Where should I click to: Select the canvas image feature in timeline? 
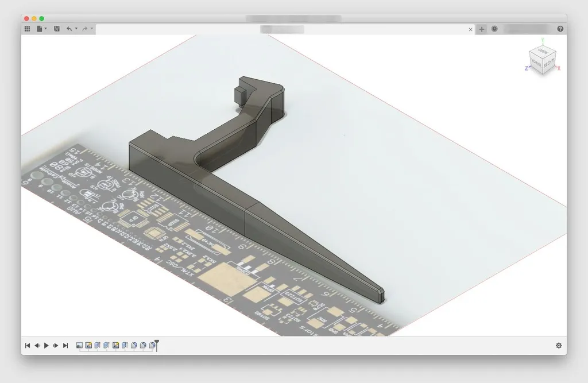[79, 345]
